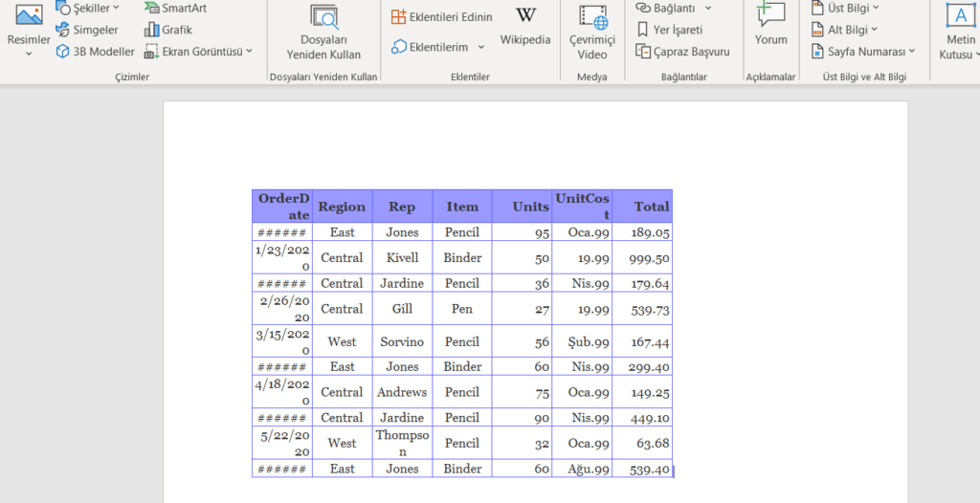The width and height of the screenshot is (980, 503).
Task: Open Çapraz Başvuru cross-reference
Action: [682, 52]
